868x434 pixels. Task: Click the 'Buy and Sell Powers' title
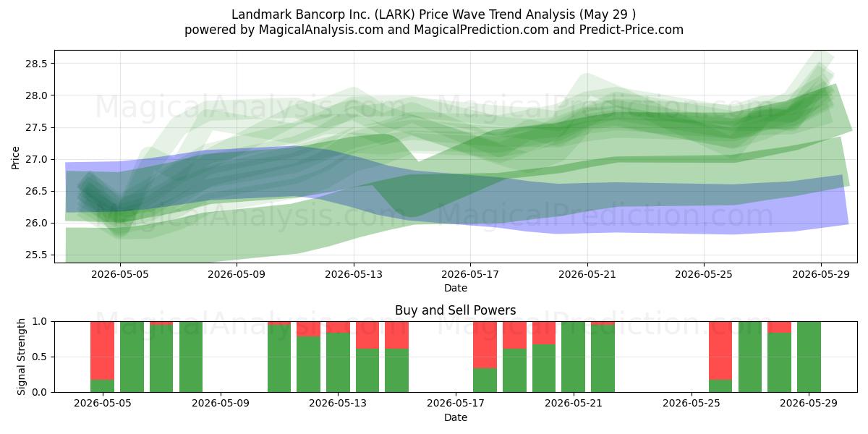click(x=456, y=310)
